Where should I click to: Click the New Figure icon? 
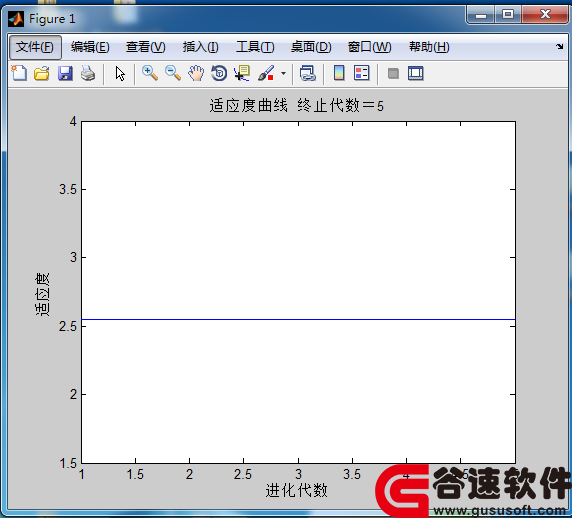point(19,73)
